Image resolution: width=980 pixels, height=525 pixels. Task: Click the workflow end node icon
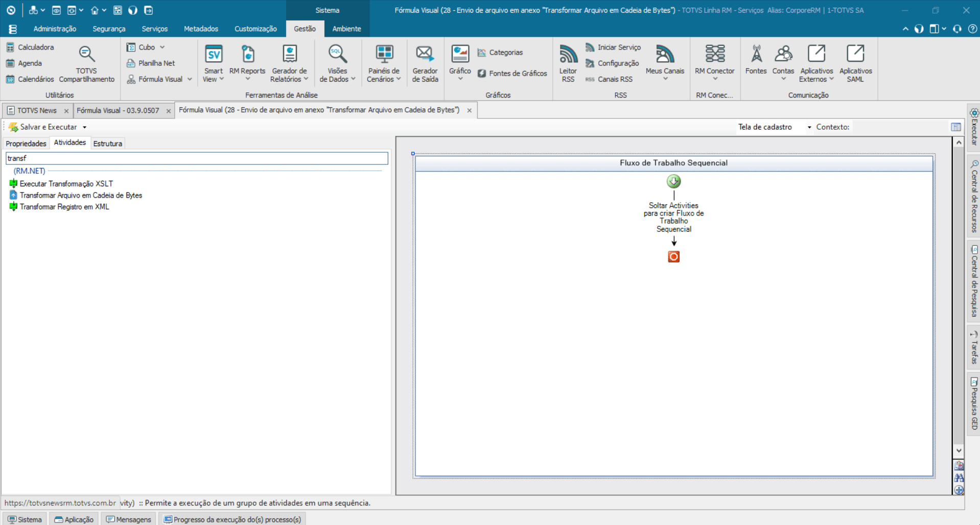[673, 256]
